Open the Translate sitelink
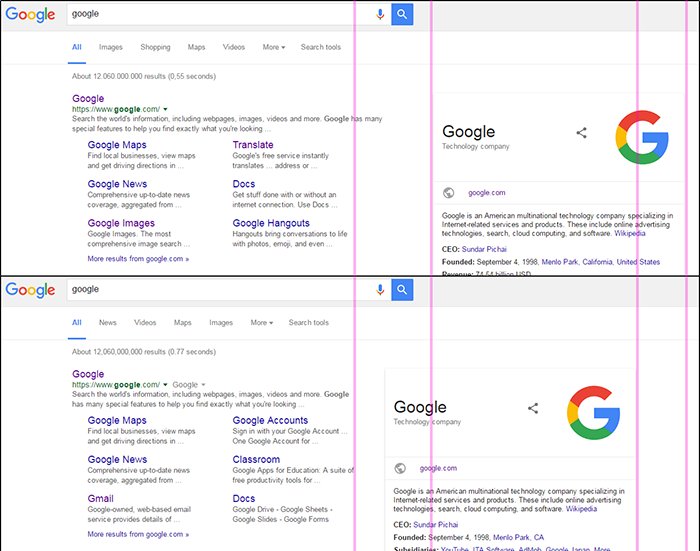700x551 pixels. coord(253,145)
